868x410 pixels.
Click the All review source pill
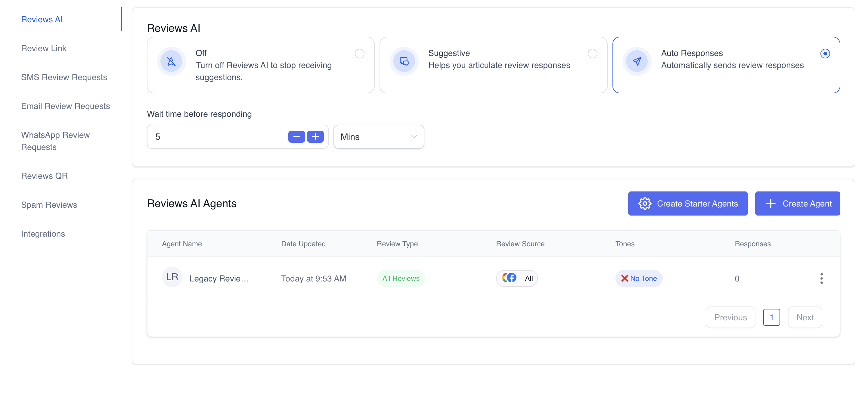pos(516,279)
